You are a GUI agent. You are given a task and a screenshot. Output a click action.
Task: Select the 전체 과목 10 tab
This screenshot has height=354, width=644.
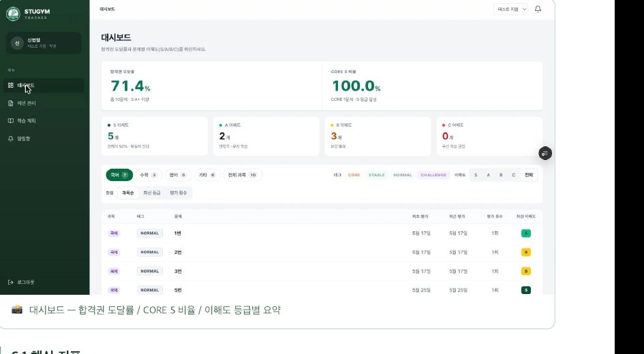[x=243, y=175]
